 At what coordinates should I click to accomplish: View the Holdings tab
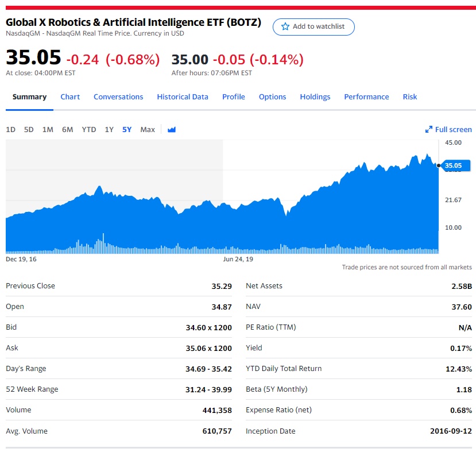[315, 97]
